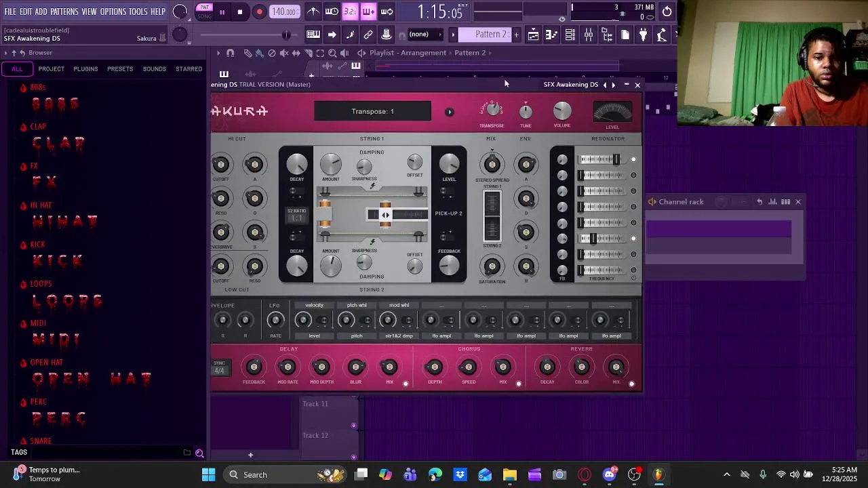This screenshot has height=488, width=868.
Task: Open the Pattern 2 selector dropdown
Action: point(484,35)
